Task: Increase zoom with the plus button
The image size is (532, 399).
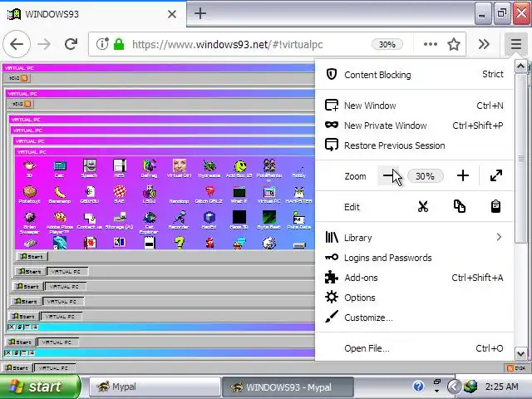Action: point(463,175)
